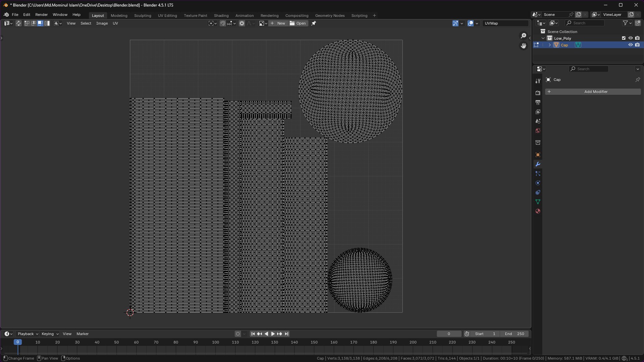Click the mesh data icon beside Cap
Image resolution: width=644 pixels, height=362 pixels.
click(578, 45)
